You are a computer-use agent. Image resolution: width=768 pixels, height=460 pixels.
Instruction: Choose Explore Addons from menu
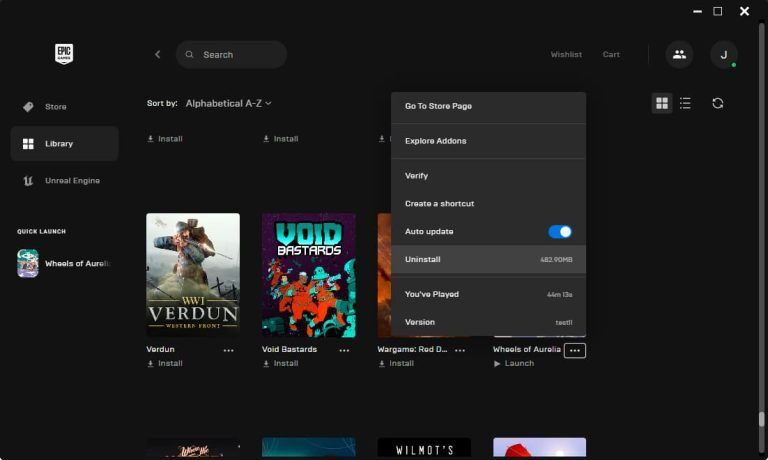click(x=488, y=141)
